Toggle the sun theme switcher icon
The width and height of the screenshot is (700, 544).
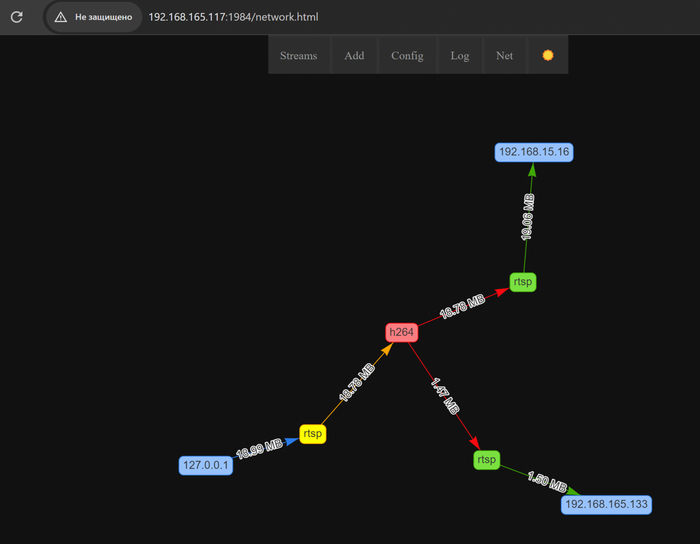547,55
